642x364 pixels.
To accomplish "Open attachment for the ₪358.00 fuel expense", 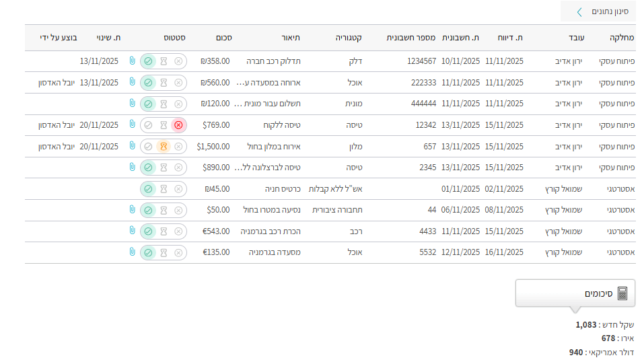I will (132, 61).
